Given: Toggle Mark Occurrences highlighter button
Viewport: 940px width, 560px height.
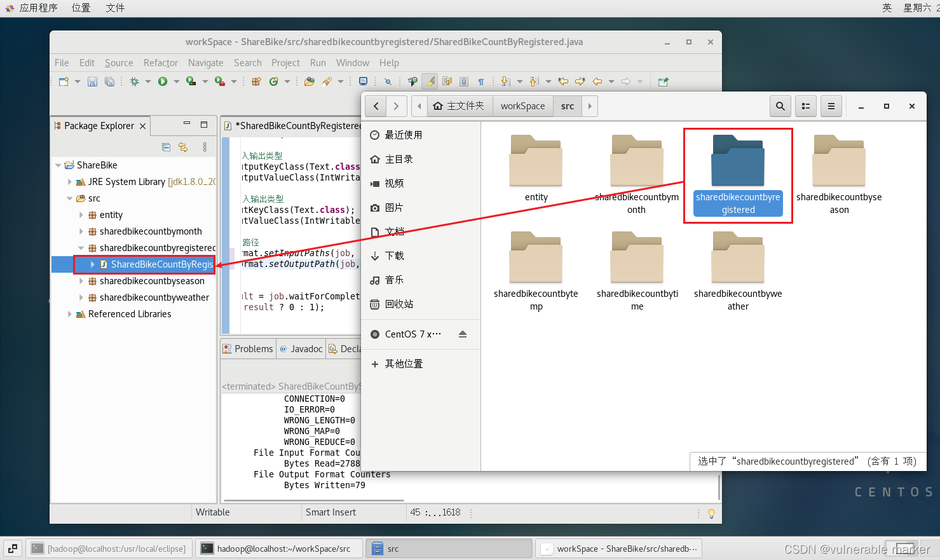Looking at the screenshot, I should 430,81.
